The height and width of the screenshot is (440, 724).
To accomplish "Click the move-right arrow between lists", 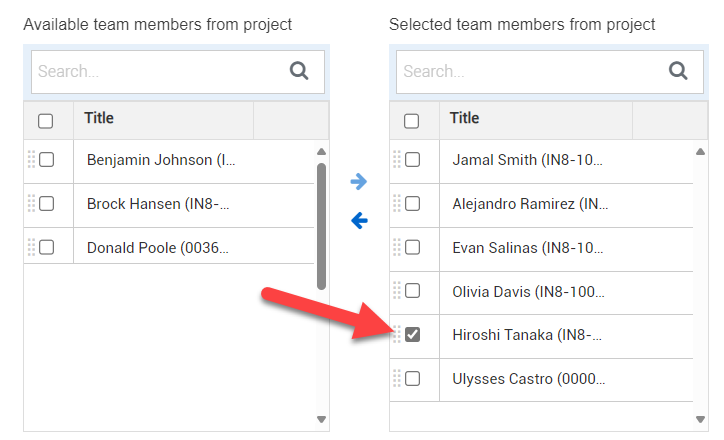I will 359,182.
